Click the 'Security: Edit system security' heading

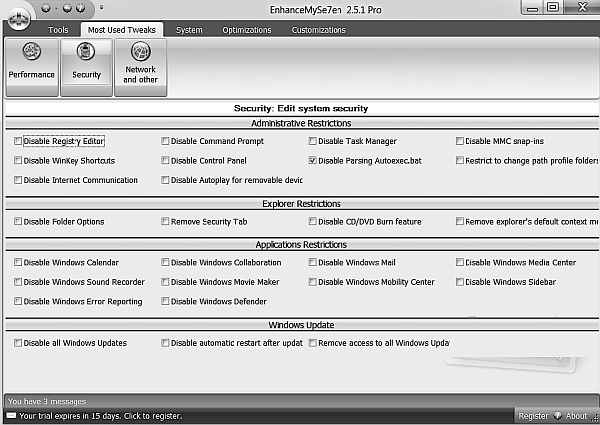point(301,108)
